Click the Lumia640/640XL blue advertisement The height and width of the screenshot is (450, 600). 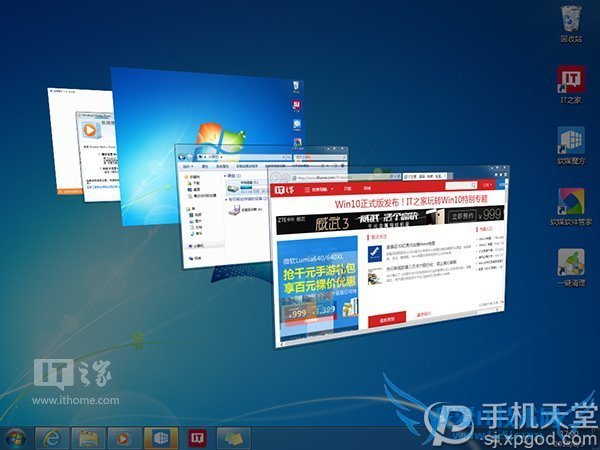(318, 287)
